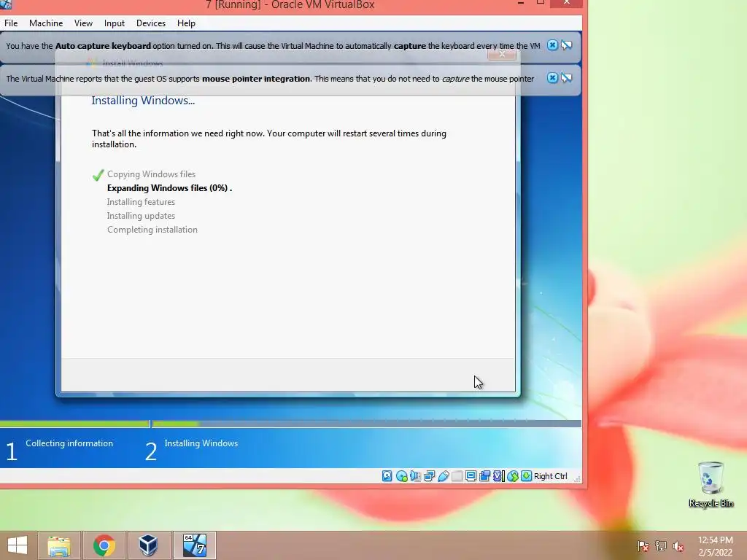The height and width of the screenshot is (560, 747).
Task: Open the File menu
Action: [11, 23]
